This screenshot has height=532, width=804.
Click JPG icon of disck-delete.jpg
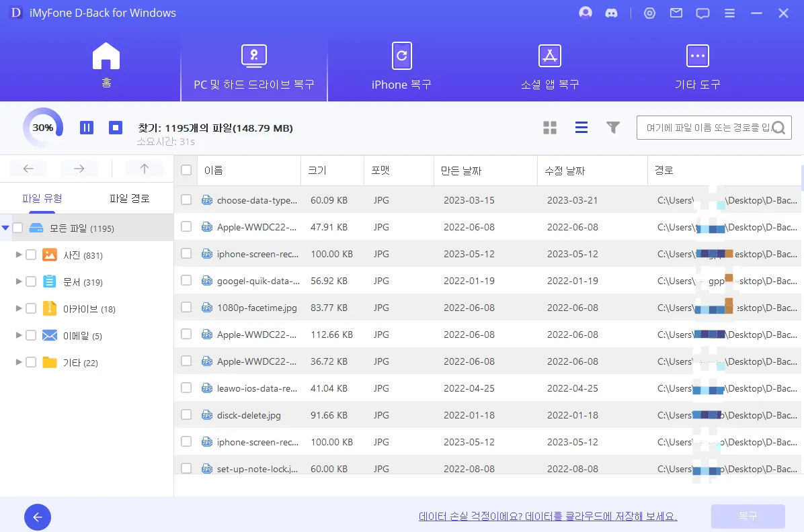point(206,414)
